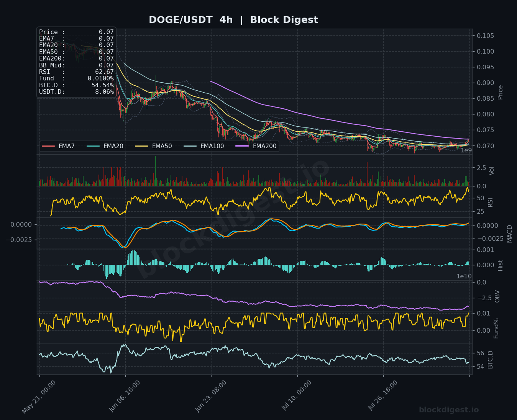Click the USDT.D value 8.06%
This screenshot has width=517, height=420.
[104, 92]
